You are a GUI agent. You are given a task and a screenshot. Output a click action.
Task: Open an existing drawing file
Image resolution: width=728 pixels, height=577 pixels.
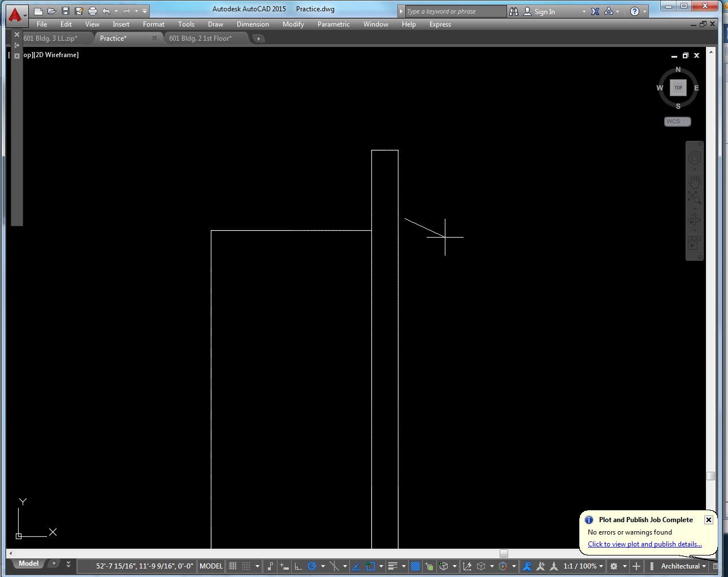[x=51, y=11]
